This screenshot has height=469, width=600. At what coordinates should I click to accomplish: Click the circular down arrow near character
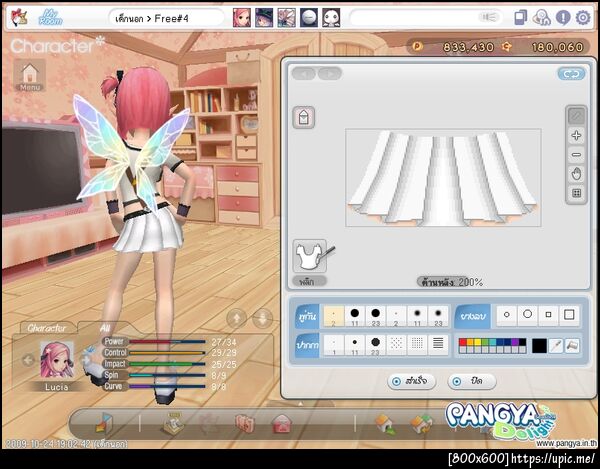pyautogui.click(x=263, y=318)
